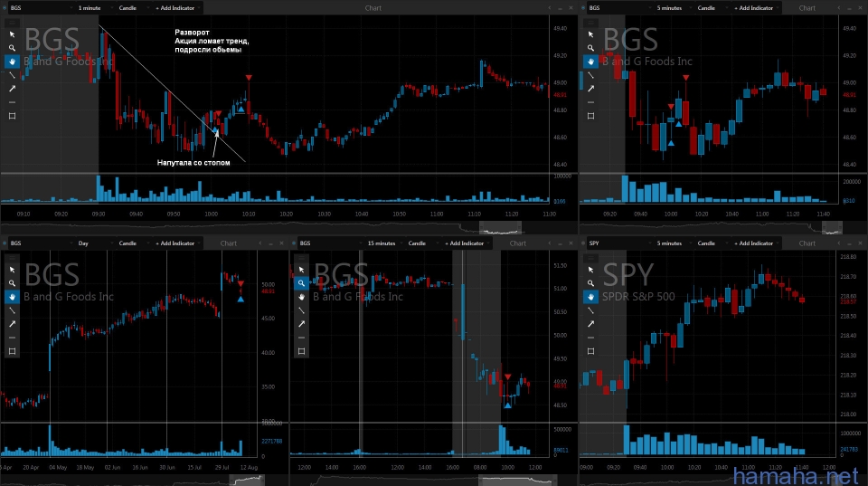
Task: Click navigator range slider under BGS 5 minutes chart
Action: tap(832, 228)
